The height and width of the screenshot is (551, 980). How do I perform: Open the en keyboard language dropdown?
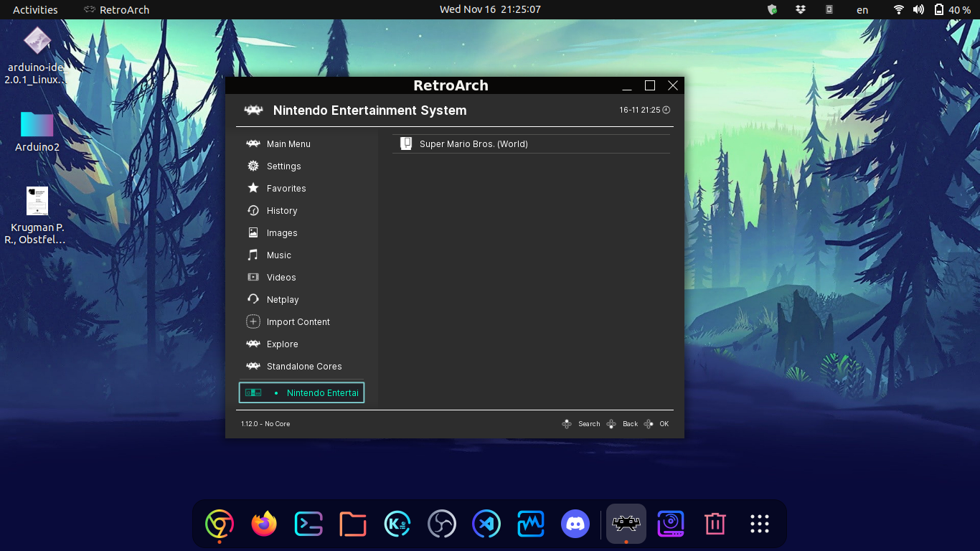pos(862,10)
